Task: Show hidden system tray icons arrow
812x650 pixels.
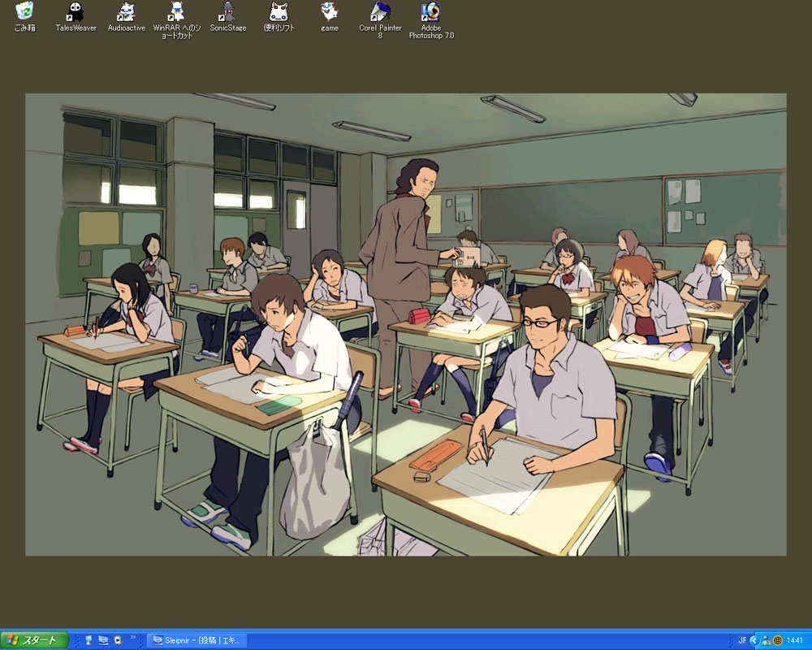Action: click(x=754, y=641)
